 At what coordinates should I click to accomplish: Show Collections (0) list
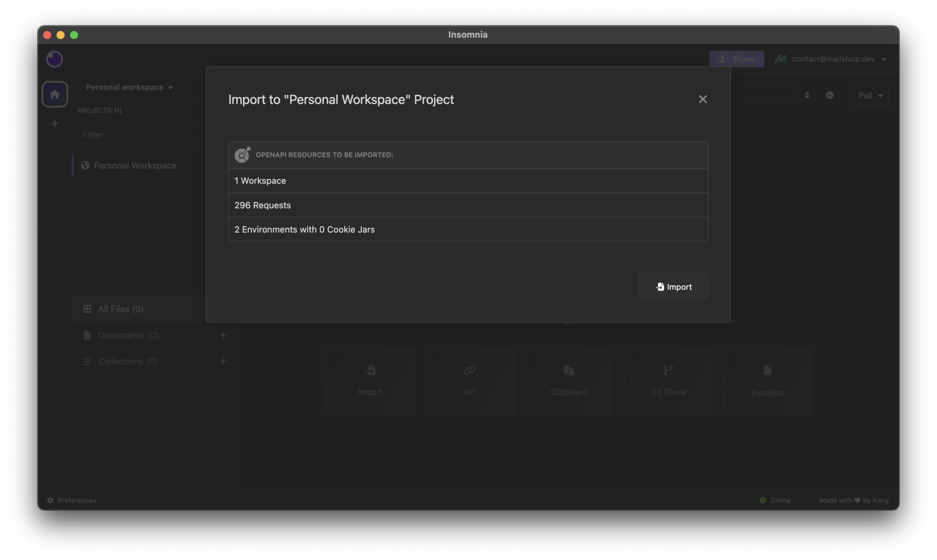click(x=128, y=362)
